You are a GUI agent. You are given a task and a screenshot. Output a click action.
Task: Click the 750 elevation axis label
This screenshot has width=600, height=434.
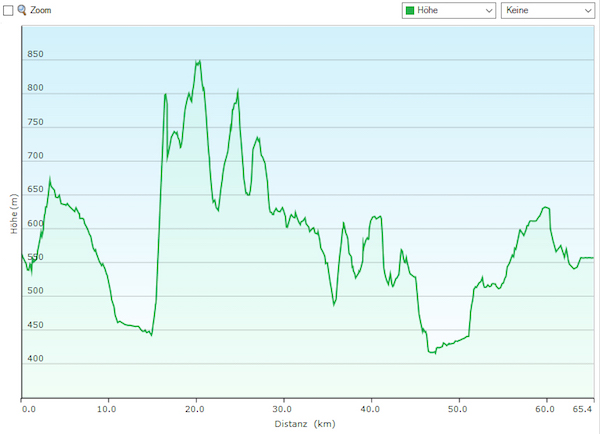coord(35,122)
